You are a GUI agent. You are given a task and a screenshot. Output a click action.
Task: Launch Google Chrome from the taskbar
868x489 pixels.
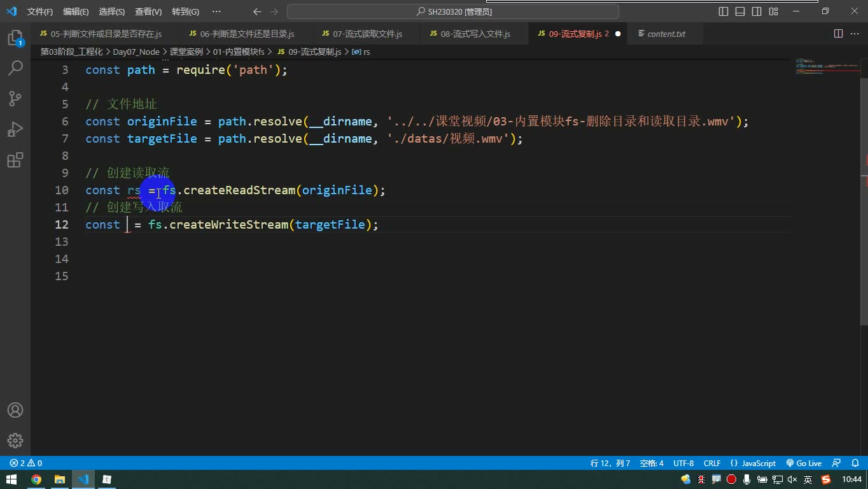pyautogui.click(x=36, y=479)
